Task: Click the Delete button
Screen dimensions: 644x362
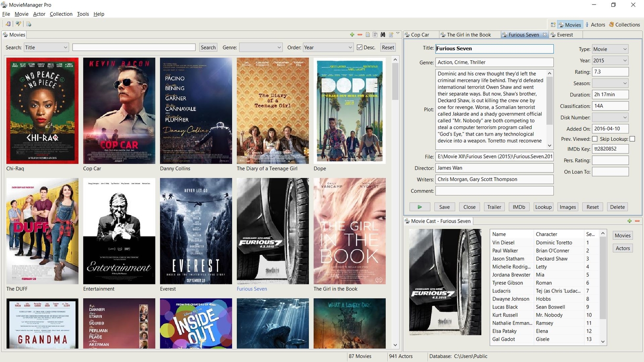Action: [x=617, y=207]
